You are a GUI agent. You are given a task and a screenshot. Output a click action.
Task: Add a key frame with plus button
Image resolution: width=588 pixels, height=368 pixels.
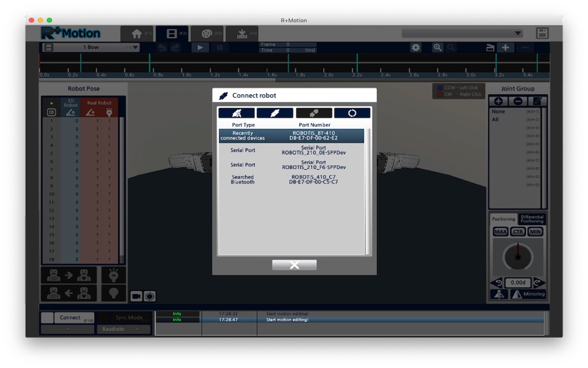(x=506, y=48)
